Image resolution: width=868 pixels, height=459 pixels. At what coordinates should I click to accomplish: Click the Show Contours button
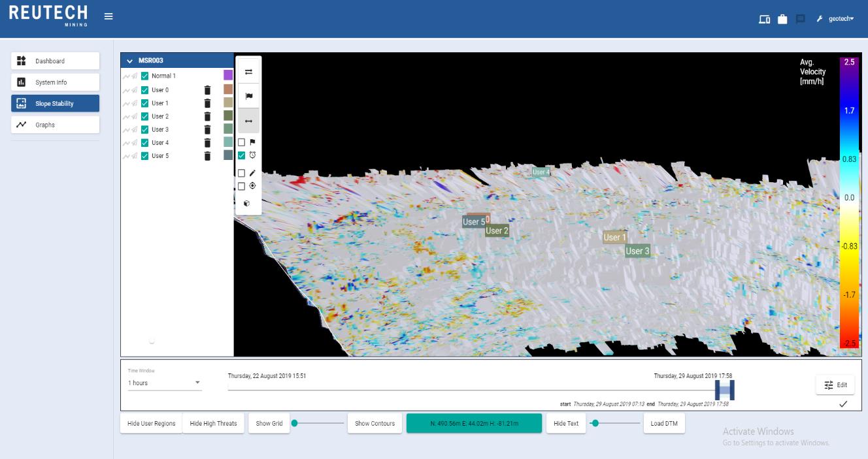pos(375,423)
